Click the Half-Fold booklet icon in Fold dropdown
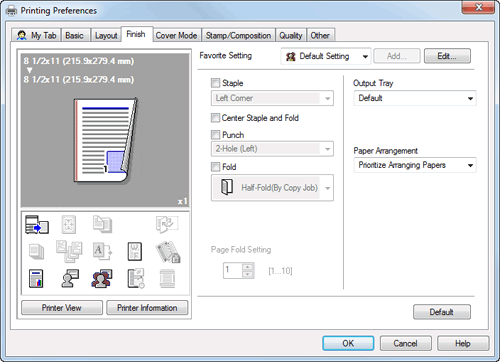This screenshot has width=500, height=362. 227,187
